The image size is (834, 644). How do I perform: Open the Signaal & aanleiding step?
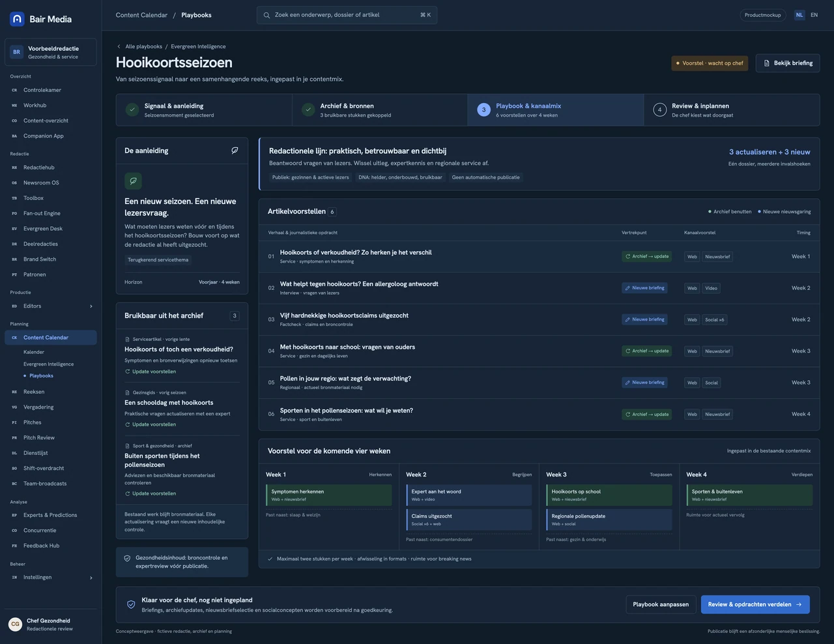coord(204,110)
